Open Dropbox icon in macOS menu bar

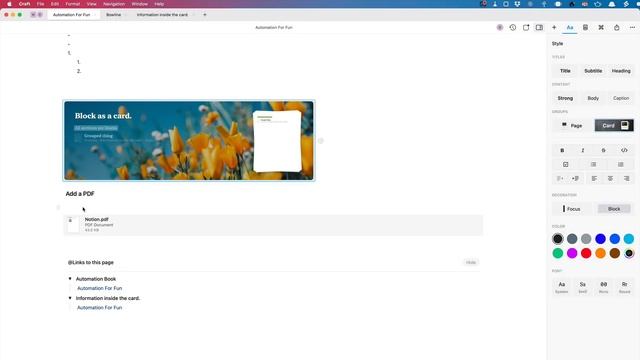coord(517,4)
